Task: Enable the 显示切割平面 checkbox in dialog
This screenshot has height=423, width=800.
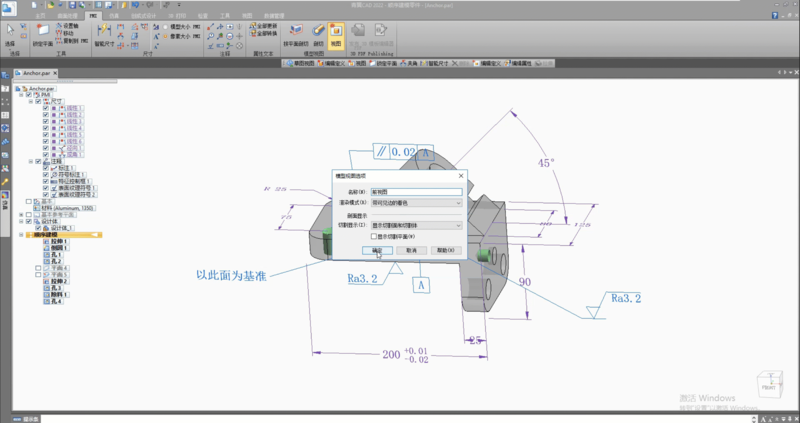Action: (375, 236)
